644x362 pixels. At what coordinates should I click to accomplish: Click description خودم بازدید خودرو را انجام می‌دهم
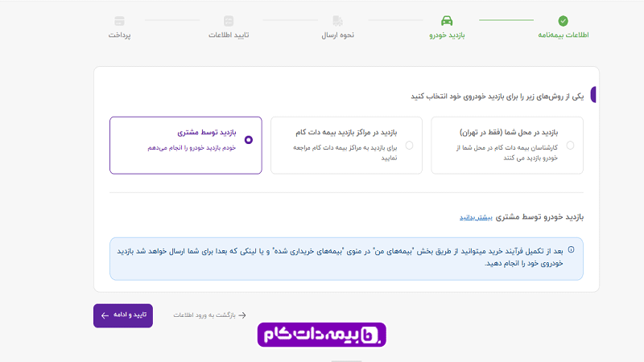coord(192,148)
